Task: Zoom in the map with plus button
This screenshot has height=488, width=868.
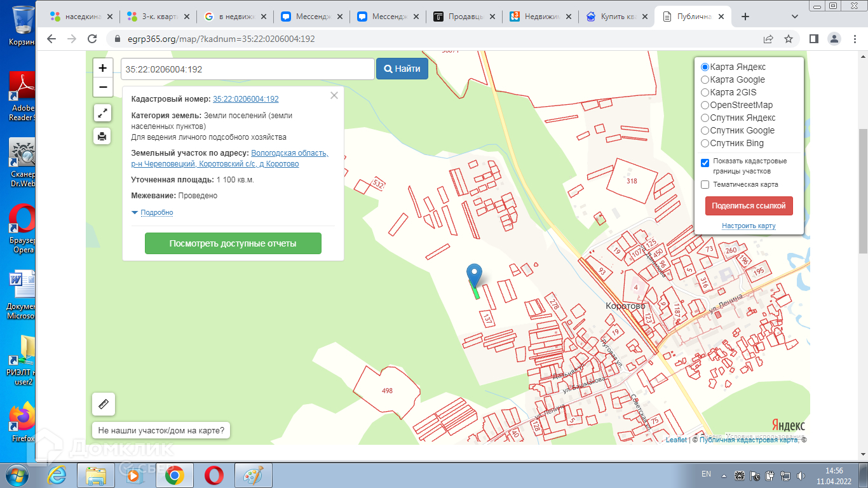Action: tap(103, 68)
